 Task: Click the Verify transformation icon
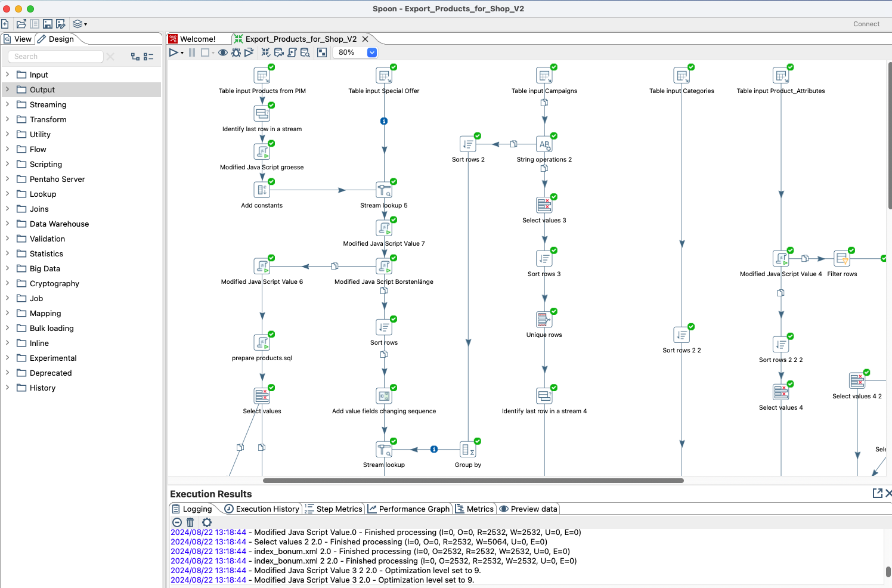coord(266,52)
